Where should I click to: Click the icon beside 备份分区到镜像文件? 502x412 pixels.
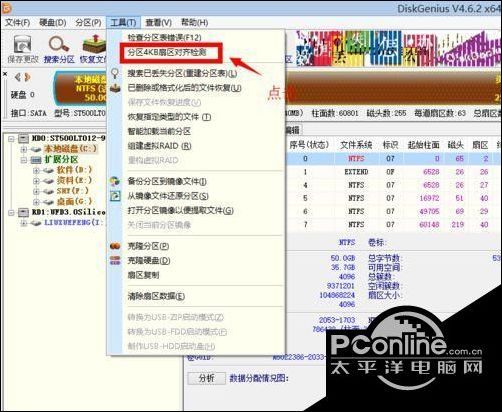tap(115, 181)
